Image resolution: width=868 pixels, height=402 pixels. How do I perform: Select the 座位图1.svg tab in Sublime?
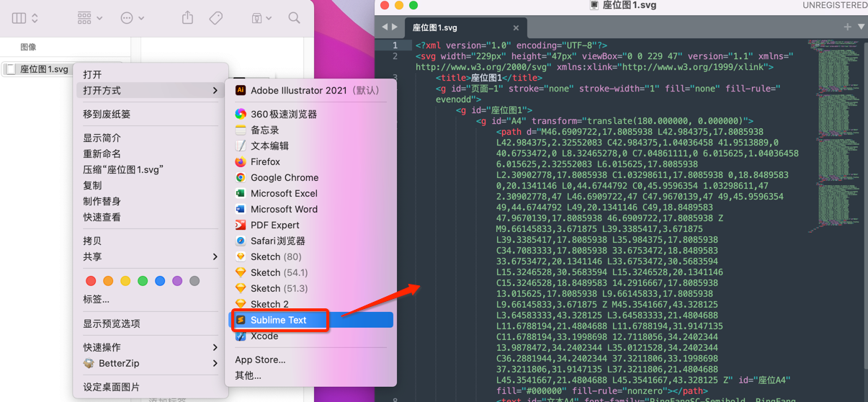[465, 28]
